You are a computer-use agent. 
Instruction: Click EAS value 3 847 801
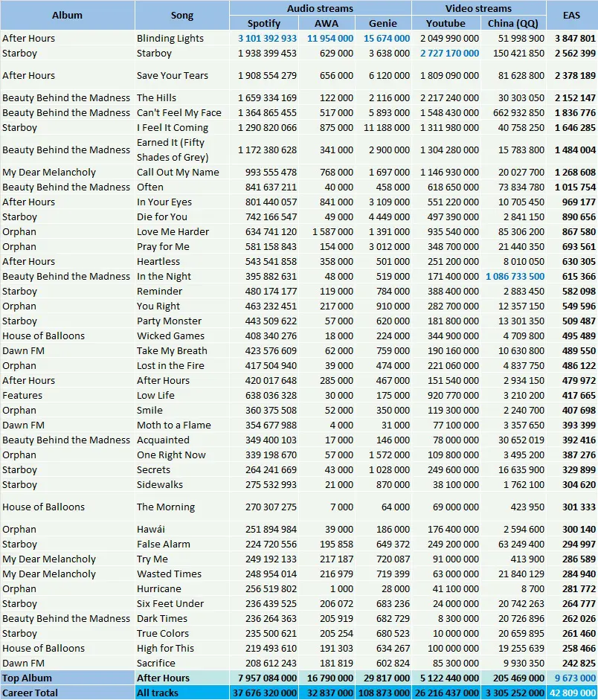coord(575,39)
